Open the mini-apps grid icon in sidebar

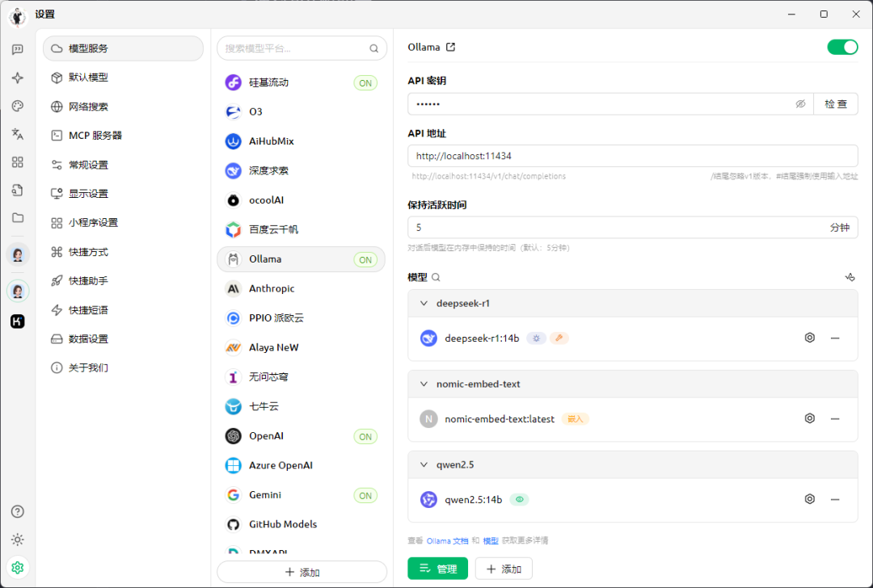[17, 162]
